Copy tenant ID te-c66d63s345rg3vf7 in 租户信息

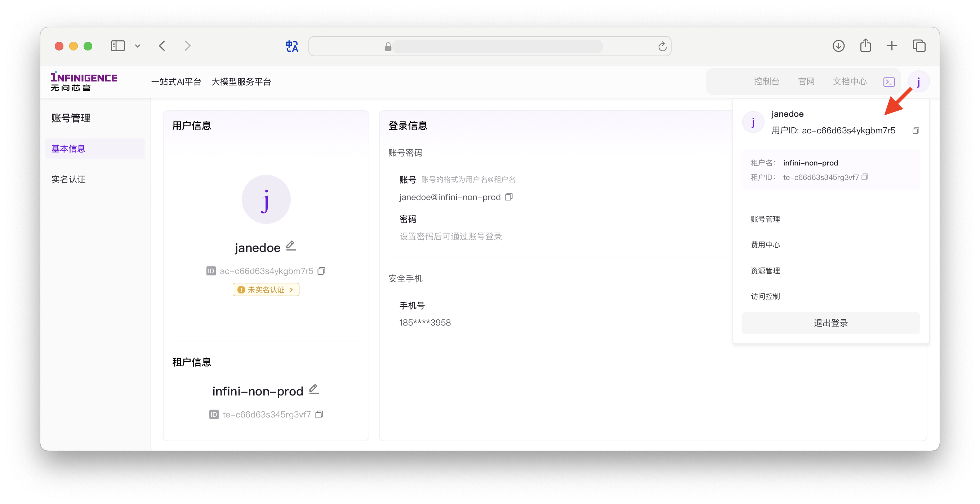[x=320, y=415]
